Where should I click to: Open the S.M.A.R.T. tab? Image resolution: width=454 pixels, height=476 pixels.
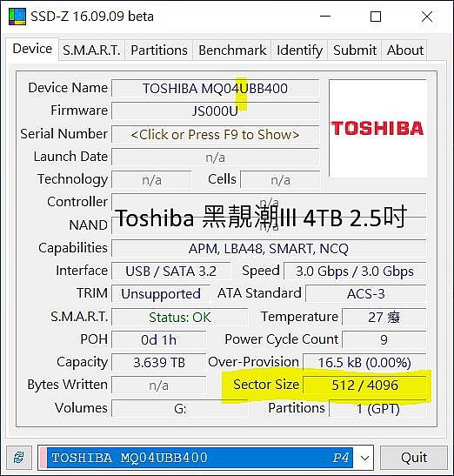point(91,50)
